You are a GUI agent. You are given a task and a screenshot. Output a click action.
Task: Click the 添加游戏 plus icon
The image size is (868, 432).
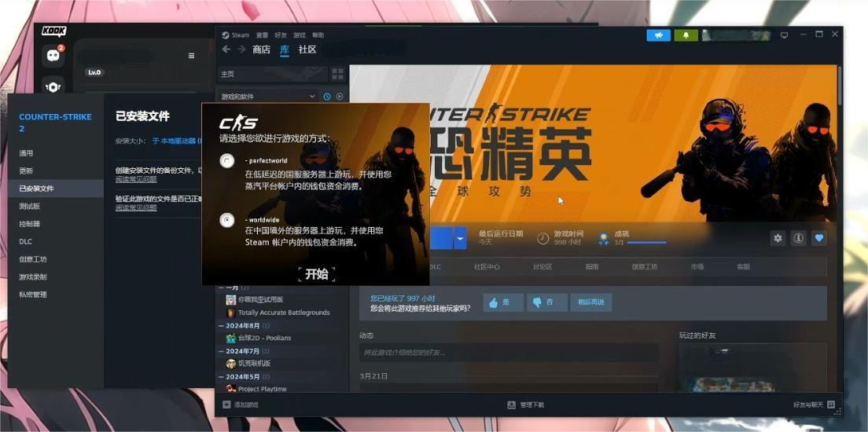pos(226,405)
